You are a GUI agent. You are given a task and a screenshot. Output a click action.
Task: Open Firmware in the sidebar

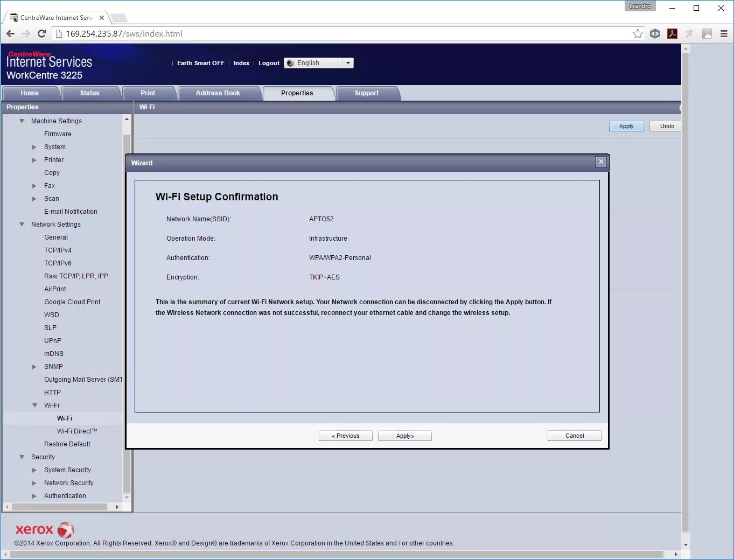coord(58,134)
